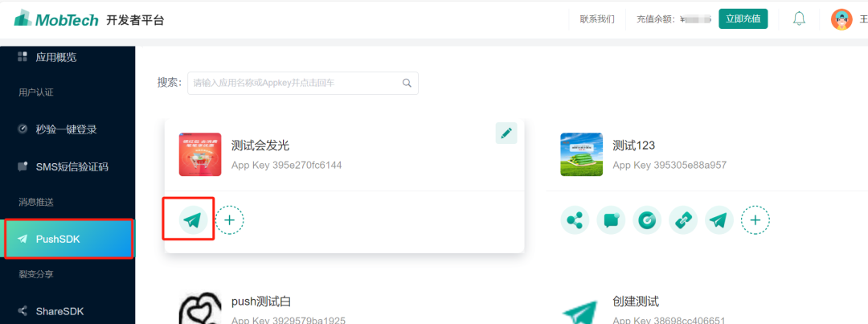This screenshot has width=868, height=324.
Task: Click the 消息推送 sidebar section label
Action: pyautogui.click(x=36, y=202)
